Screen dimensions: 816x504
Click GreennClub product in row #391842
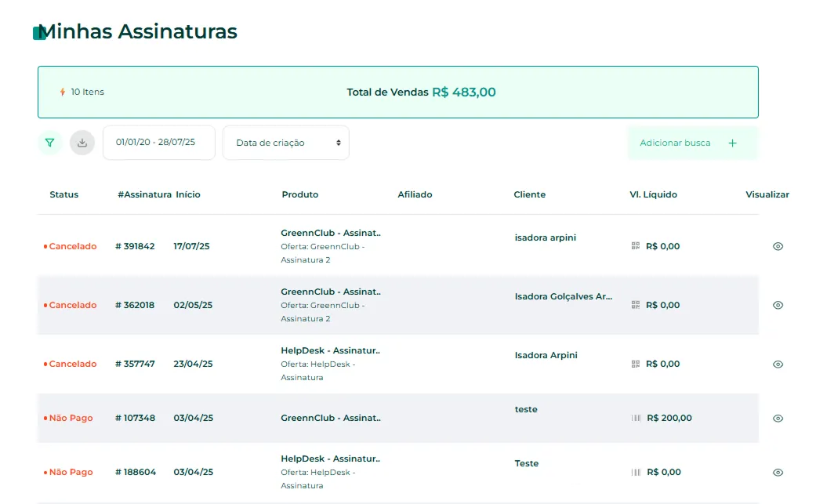[x=331, y=233]
